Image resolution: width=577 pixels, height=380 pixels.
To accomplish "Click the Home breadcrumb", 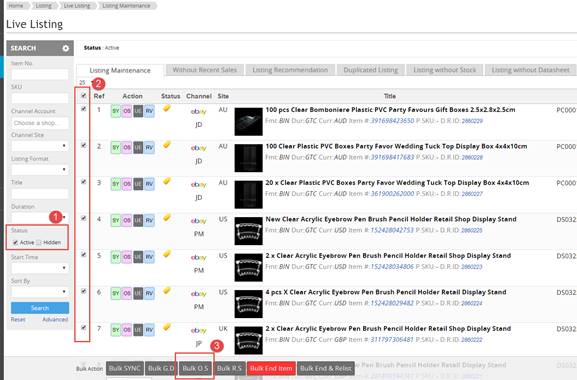I will pyautogui.click(x=15, y=6).
